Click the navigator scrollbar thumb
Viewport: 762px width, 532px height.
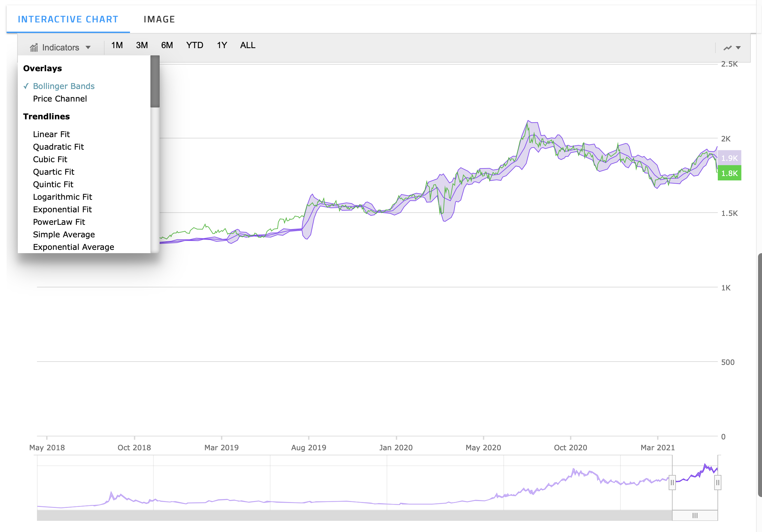[x=695, y=516]
